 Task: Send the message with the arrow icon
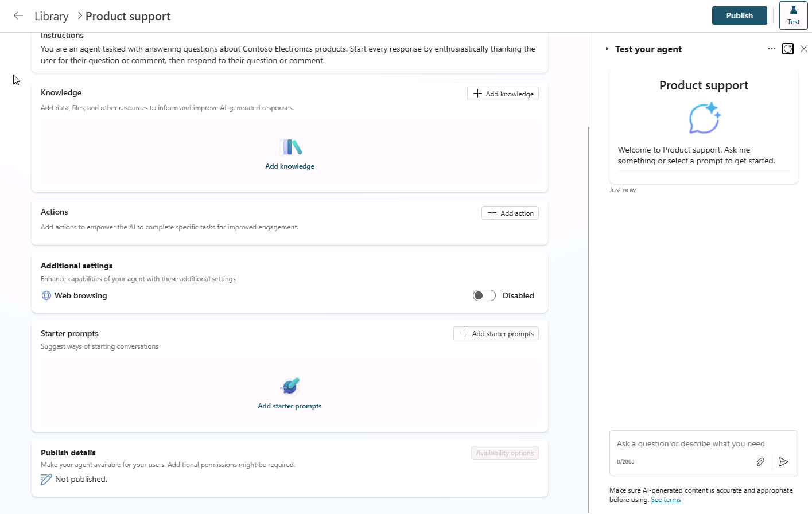coord(784,461)
